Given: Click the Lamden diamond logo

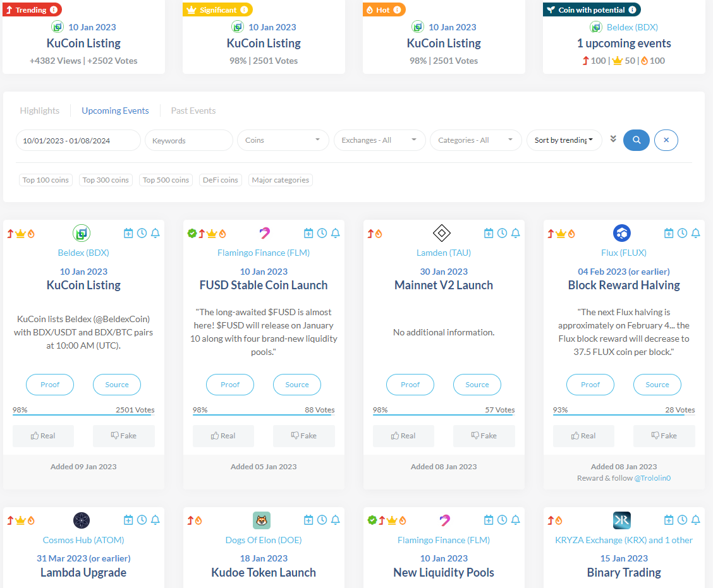Looking at the screenshot, I should point(442,233).
